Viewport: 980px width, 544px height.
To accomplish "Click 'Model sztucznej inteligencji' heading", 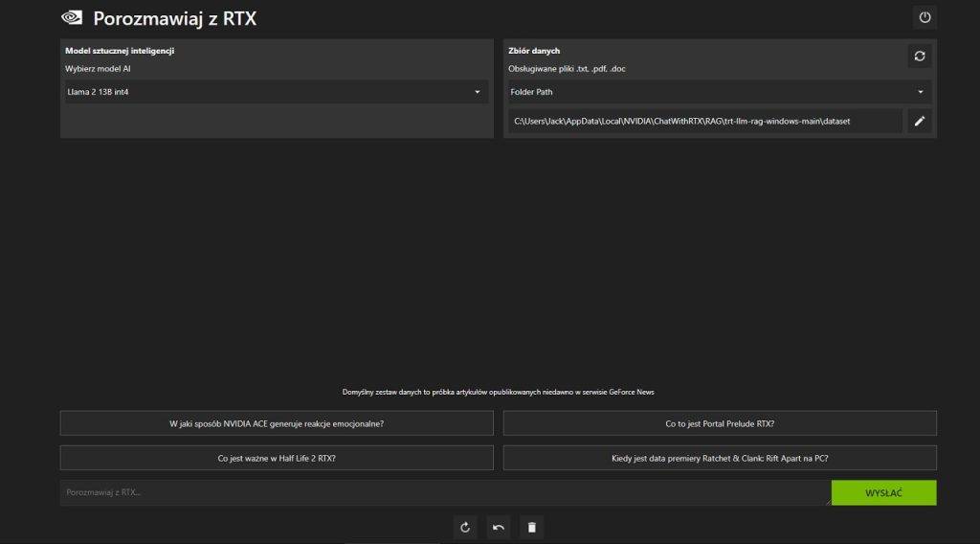I will (x=120, y=51).
